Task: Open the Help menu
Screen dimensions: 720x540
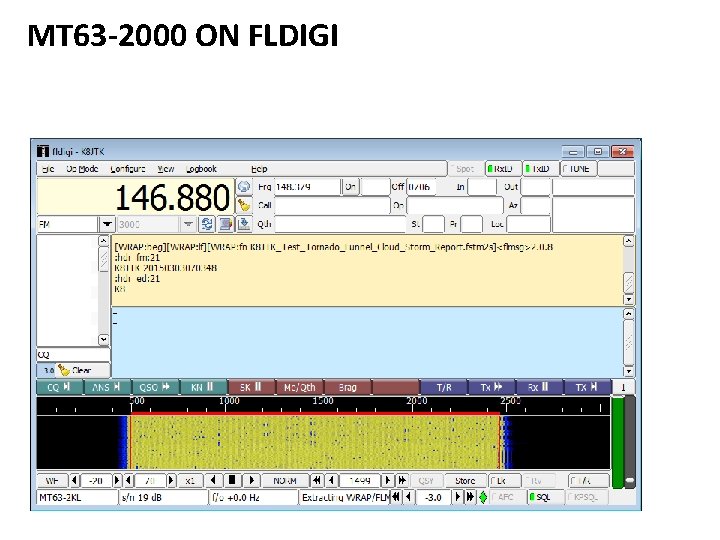Action: click(x=259, y=169)
